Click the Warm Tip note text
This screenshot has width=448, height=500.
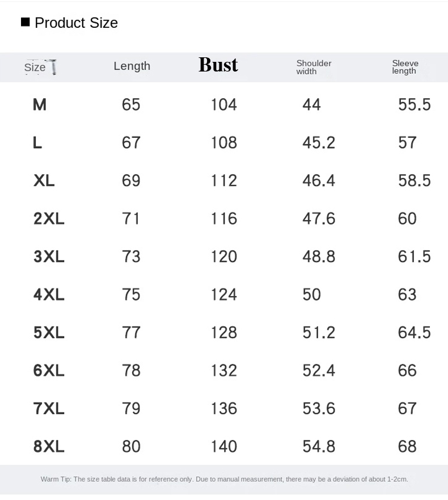pos(224,480)
